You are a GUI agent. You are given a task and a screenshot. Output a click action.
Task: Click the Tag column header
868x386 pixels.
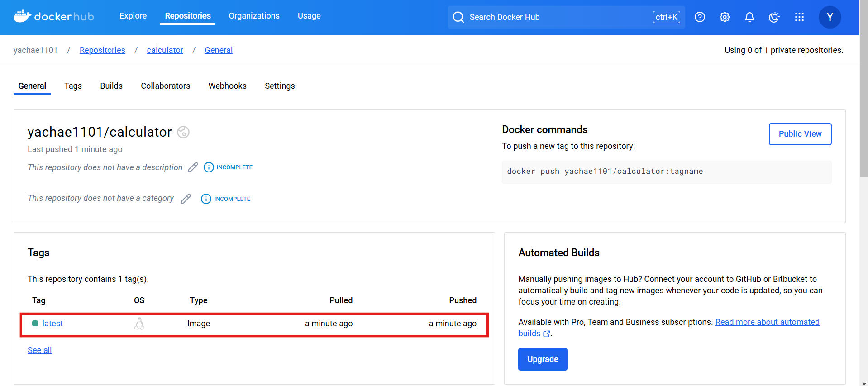click(39, 300)
